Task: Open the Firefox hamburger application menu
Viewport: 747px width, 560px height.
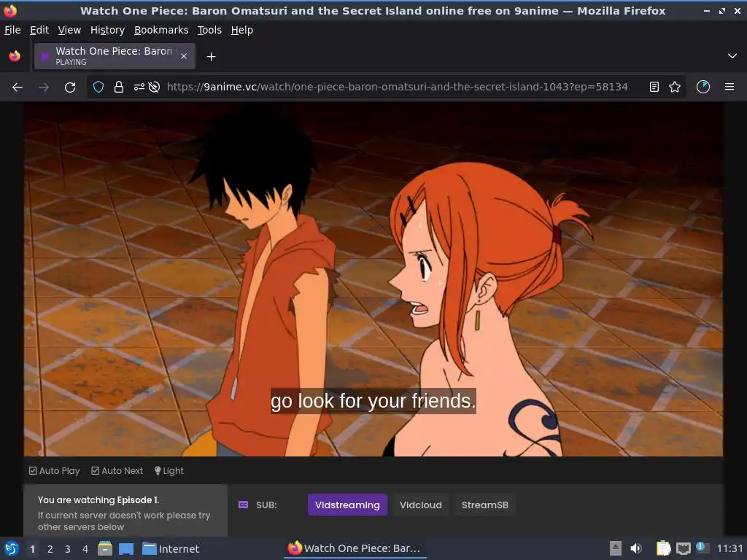Action: click(x=729, y=87)
